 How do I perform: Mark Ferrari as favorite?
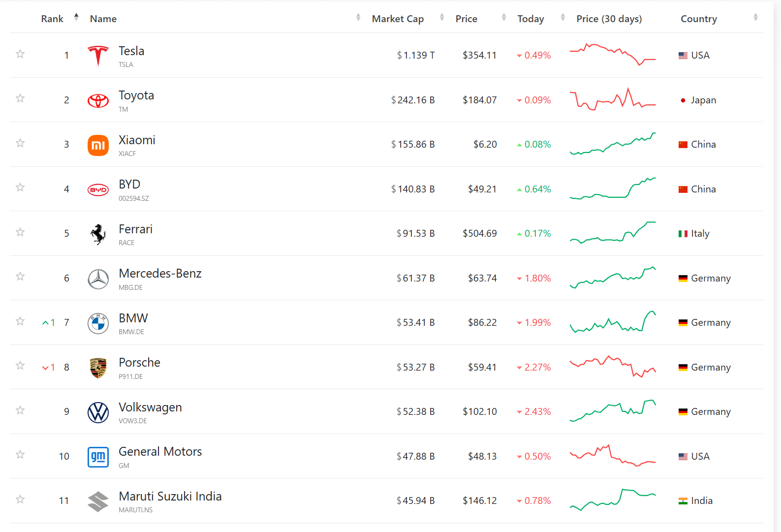click(x=20, y=232)
